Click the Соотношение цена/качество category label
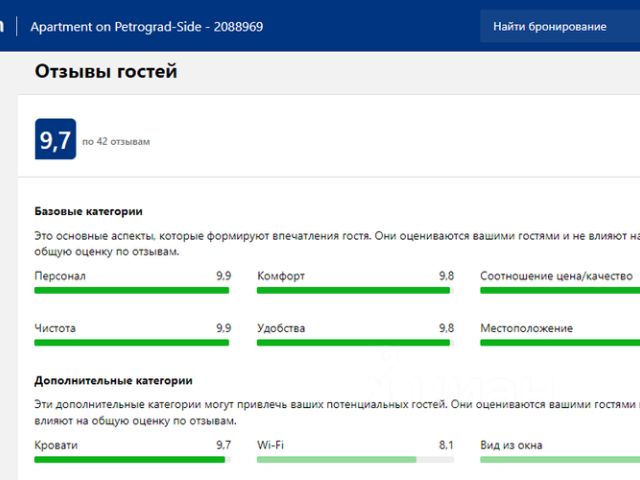This screenshot has height=480, width=640. click(557, 276)
